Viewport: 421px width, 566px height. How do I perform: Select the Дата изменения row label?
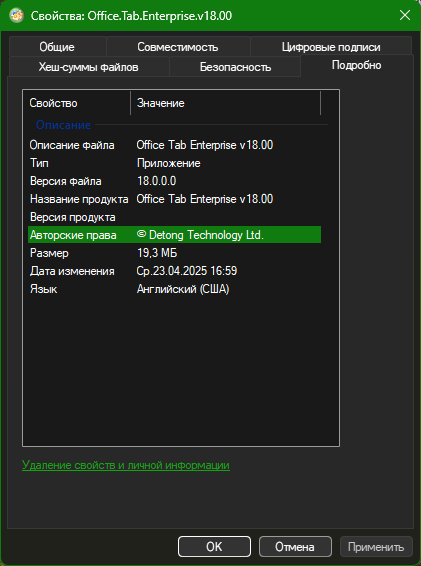[x=72, y=271]
